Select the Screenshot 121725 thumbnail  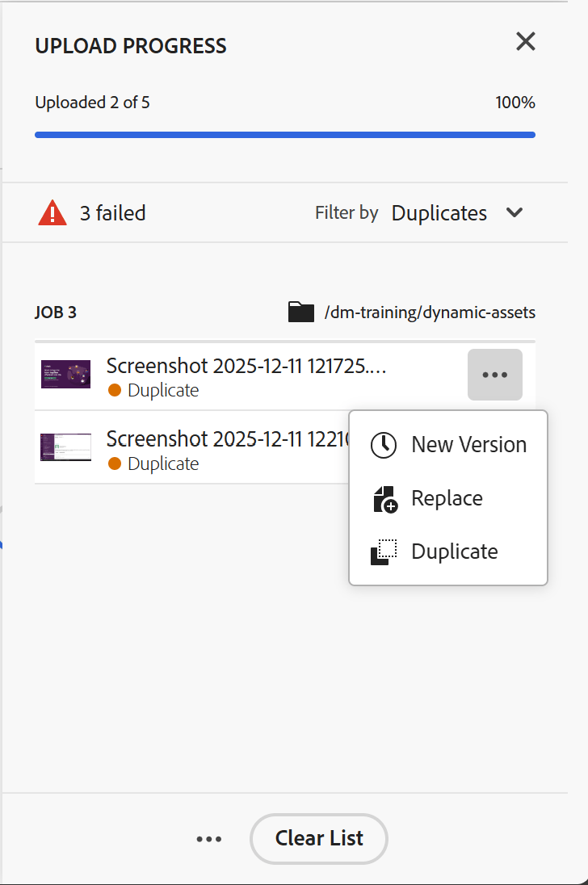coord(65,374)
